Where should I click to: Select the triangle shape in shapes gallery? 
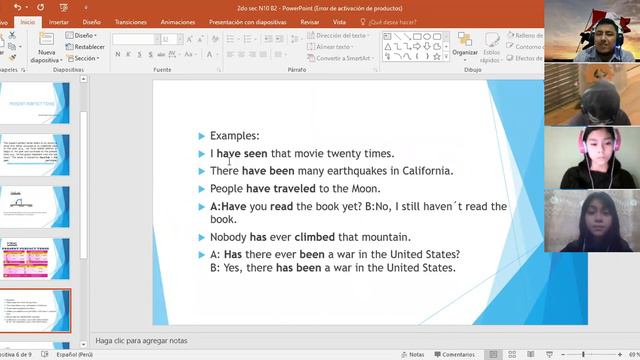pos(387,47)
